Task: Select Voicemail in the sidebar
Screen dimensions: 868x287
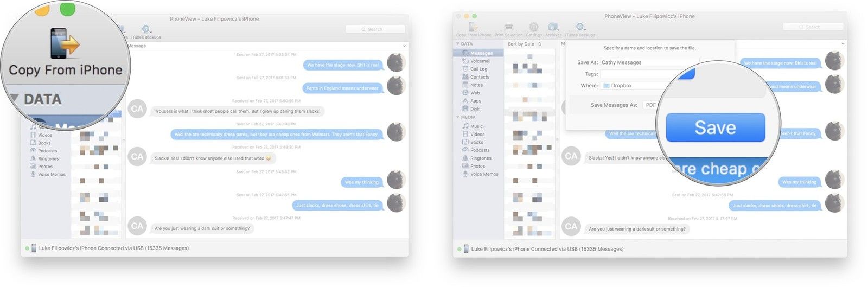Action: pos(480,61)
